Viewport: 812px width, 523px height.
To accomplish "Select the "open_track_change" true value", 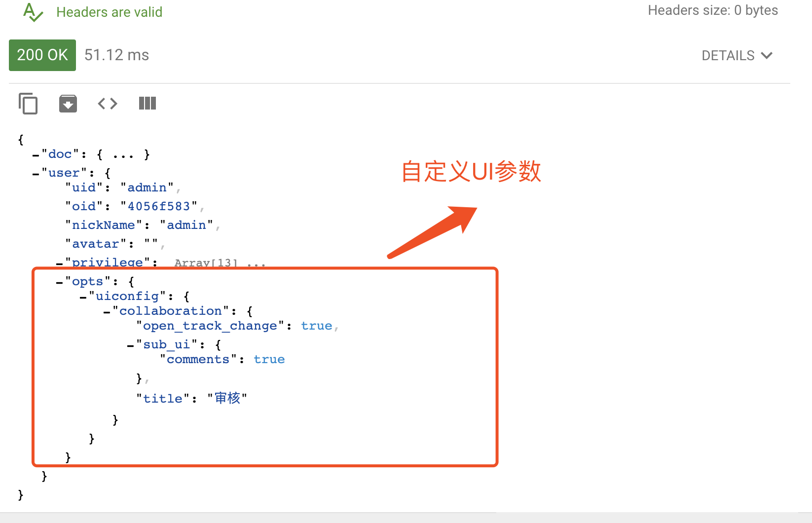I will tap(317, 326).
